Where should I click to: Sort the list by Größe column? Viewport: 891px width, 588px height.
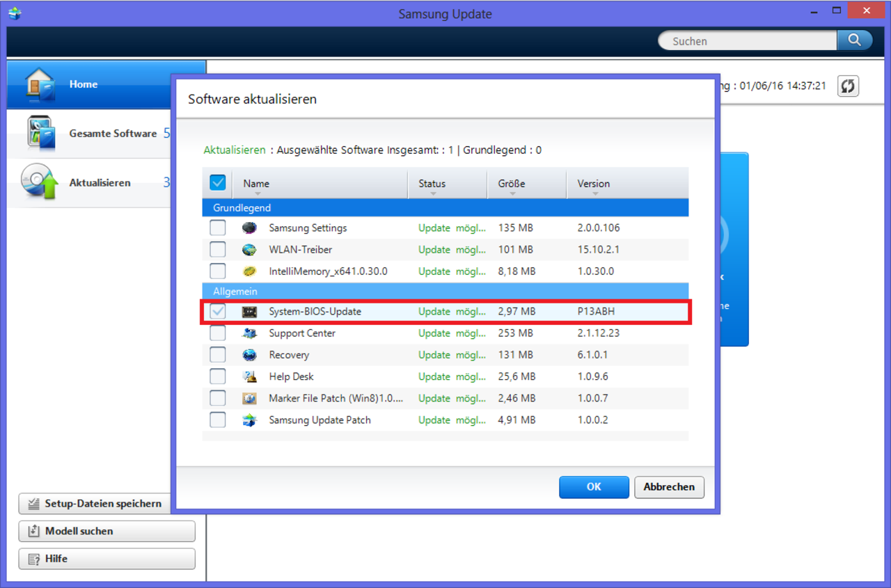(526, 184)
